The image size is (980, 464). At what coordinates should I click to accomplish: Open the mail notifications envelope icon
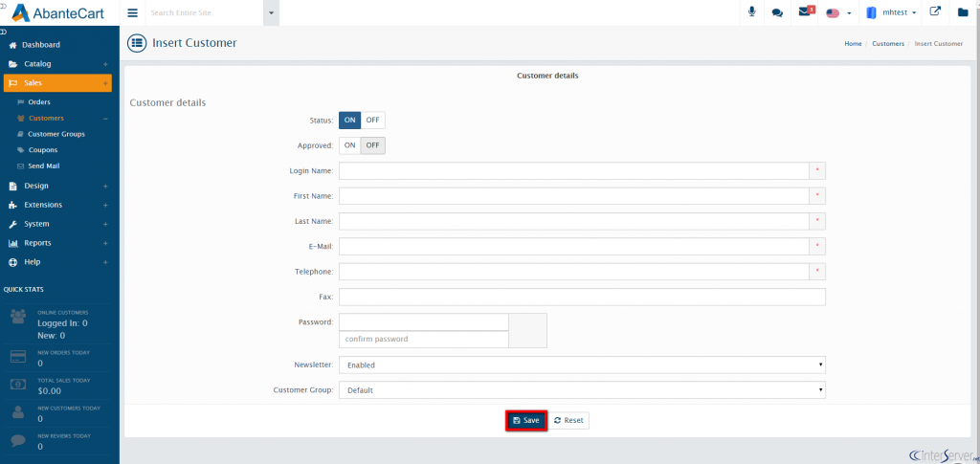pos(806,11)
